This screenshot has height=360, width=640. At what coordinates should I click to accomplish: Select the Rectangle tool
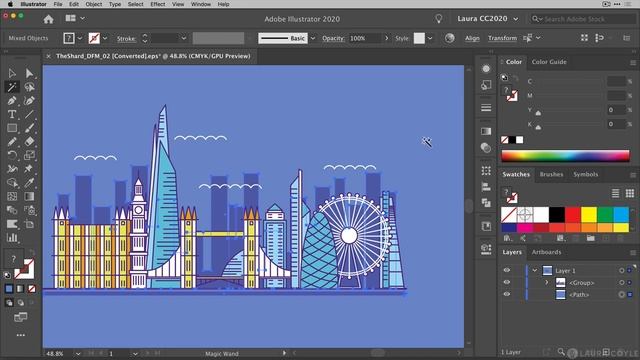click(12, 128)
